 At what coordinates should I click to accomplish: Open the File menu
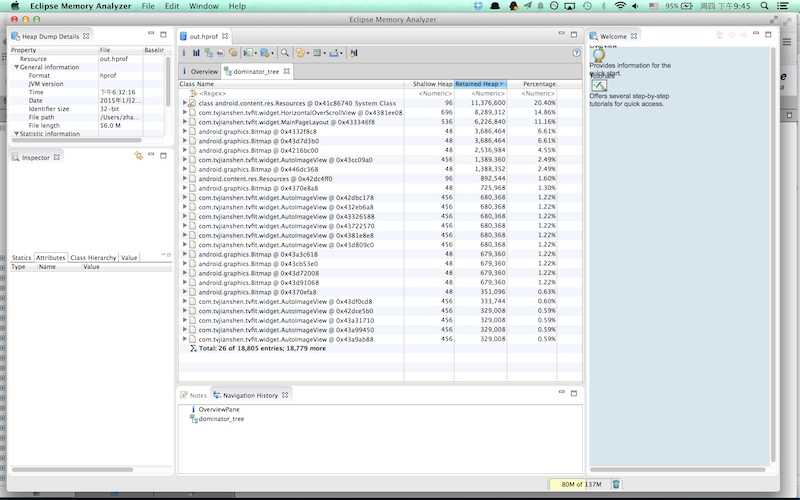point(148,6)
